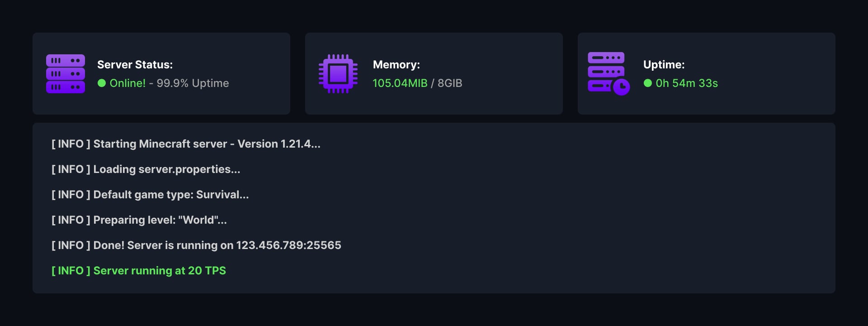Select the 105.04MIB memory usage value

point(400,83)
